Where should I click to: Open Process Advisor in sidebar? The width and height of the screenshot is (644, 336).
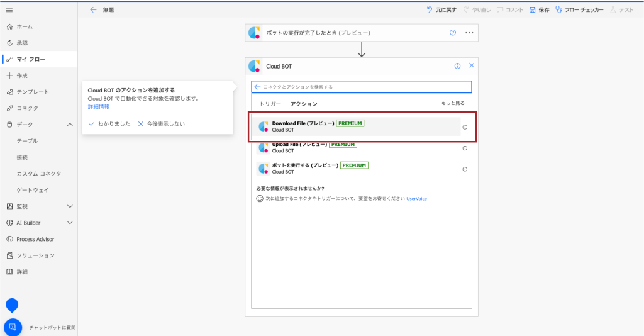pos(35,239)
